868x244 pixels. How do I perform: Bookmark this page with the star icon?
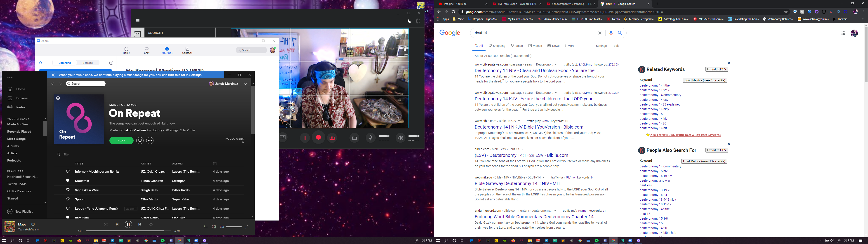786,12
